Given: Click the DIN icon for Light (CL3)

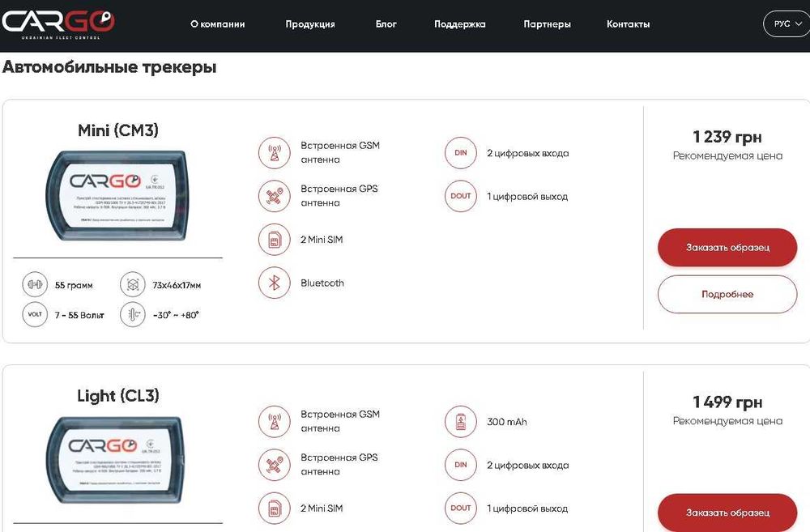Looking at the screenshot, I should point(460,465).
